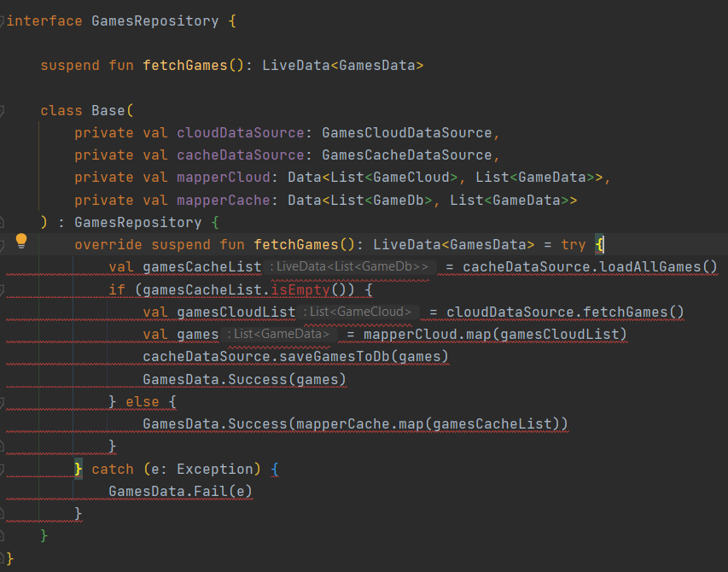Click the yellow lightbulb quick-fix icon
The height and width of the screenshot is (572, 728).
pos(21,241)
